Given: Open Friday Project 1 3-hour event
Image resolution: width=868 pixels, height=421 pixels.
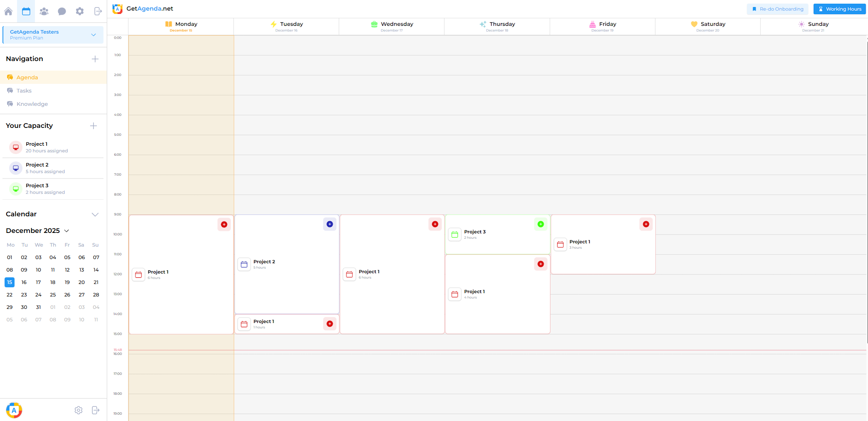Looking at the screenshot, I should (x=603, y=245).
